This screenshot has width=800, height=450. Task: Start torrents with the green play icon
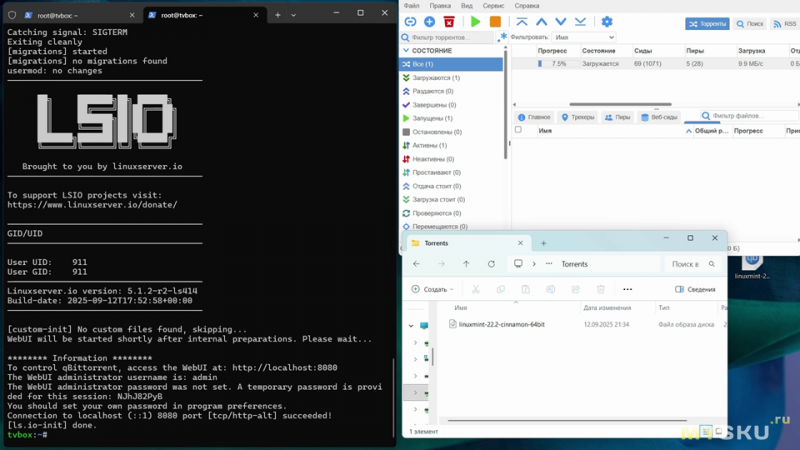[476, 22]
